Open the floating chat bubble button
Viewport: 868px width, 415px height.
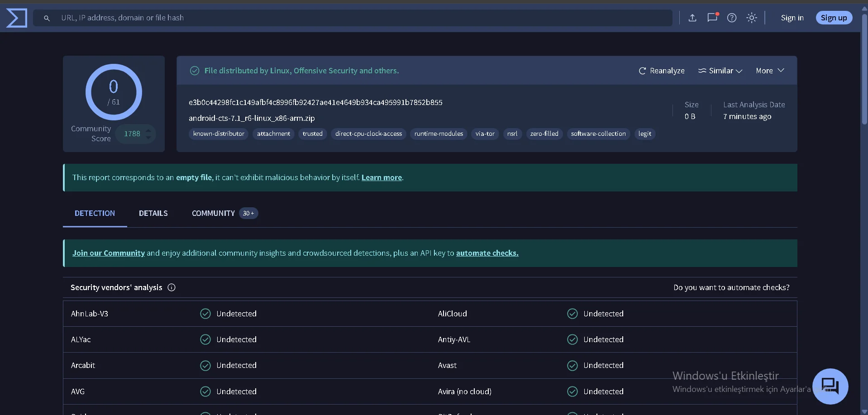830,386
